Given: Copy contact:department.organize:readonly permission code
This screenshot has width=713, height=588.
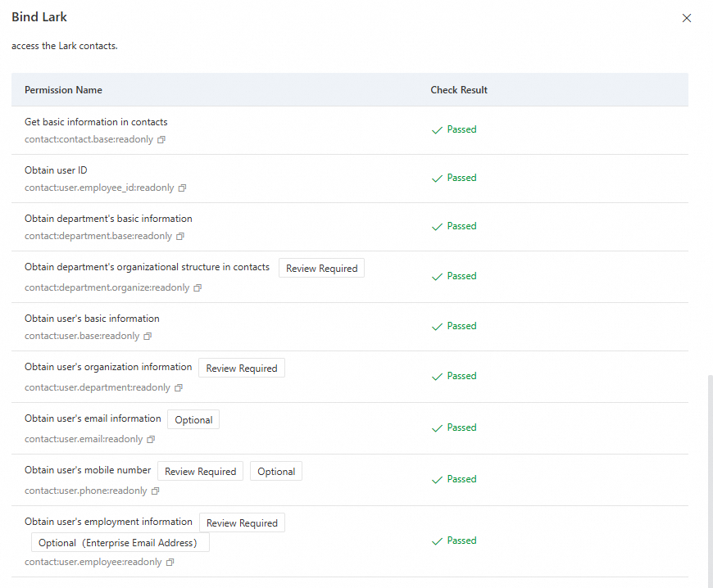Looking at the screenshot, I should click(x=198, y=287).
